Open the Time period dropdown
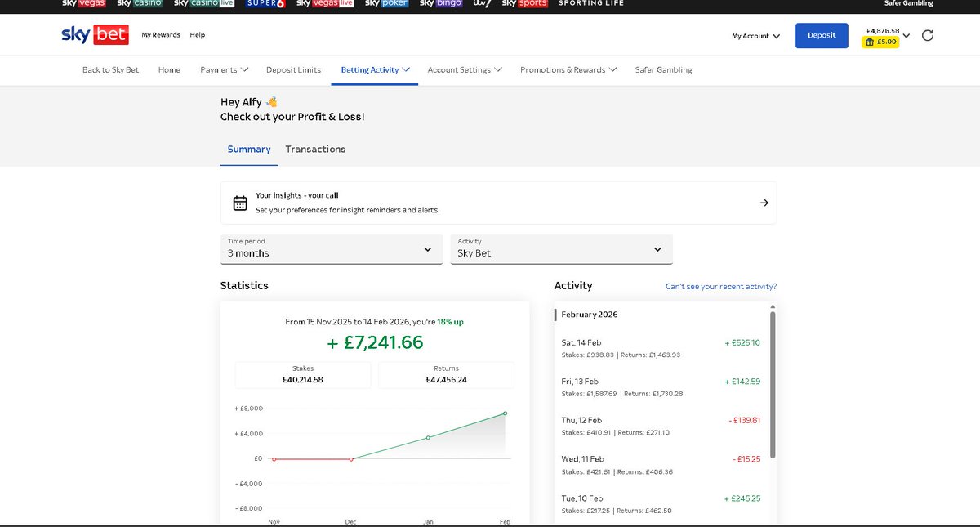The width and height of the screenshot is (980, 527). click(332, 249)
